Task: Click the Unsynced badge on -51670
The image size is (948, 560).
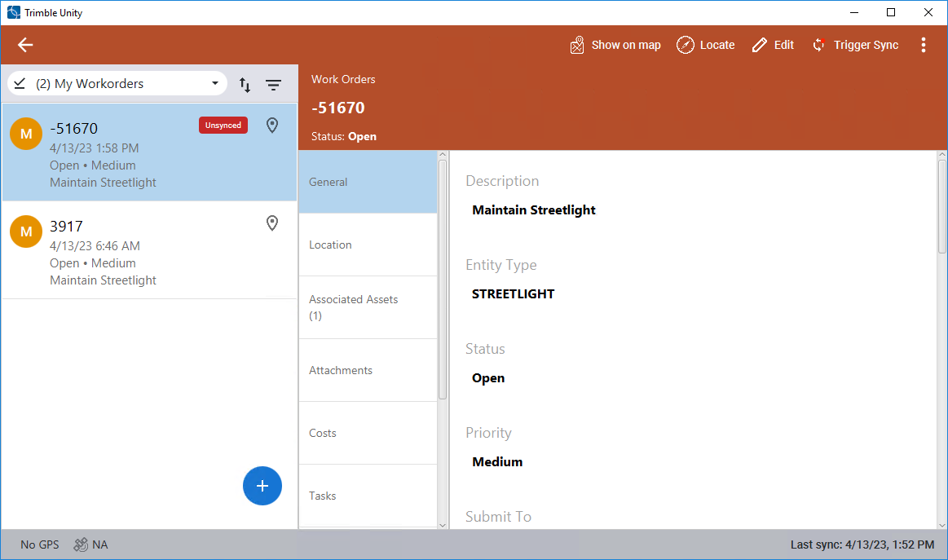Action: click(223, 125)
